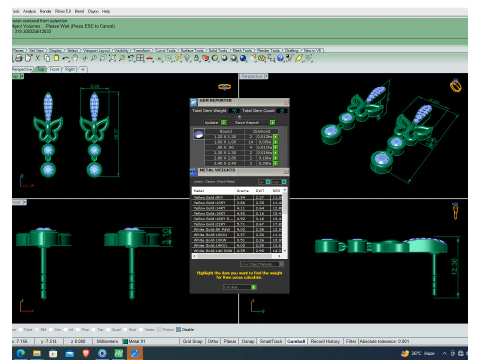Viewport: 480px width, 360px height.
Task: Click the New document icon in the toolbar
Action: [29, 58]
